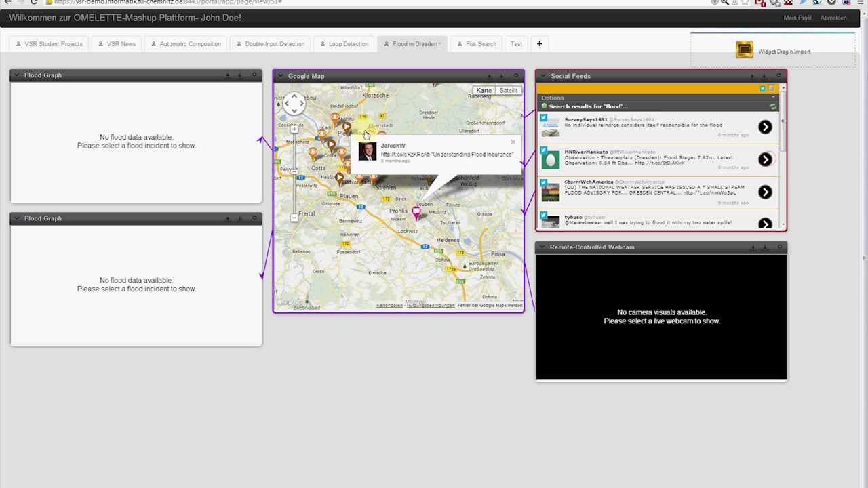Zoom in on Google Map
The image size is (868, 488).
point(294,129)
